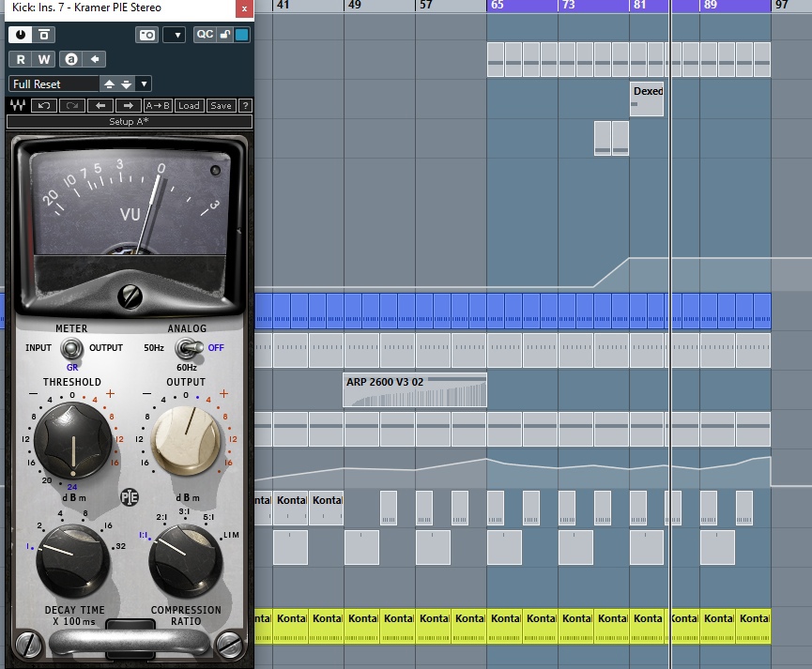Click the OFF label beside the analog switch
Screen dimensions: 812x669
[x=216, y=348]
